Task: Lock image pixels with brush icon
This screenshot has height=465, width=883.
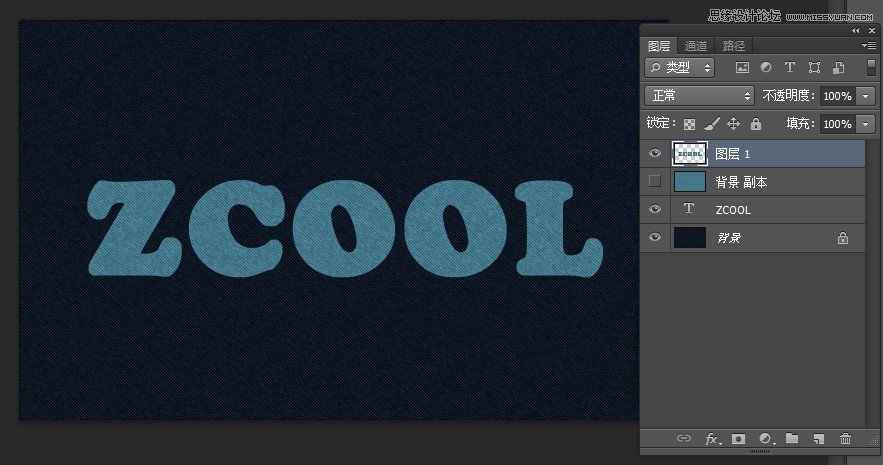Action: tap(711, 124)
